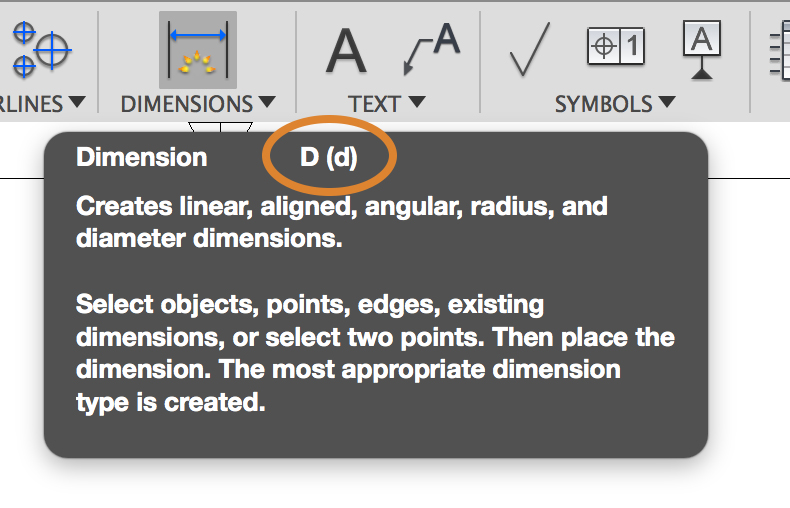Click the SYMBOLS panel label
Viewport: 790px width, 508px height.
(603, 103)
